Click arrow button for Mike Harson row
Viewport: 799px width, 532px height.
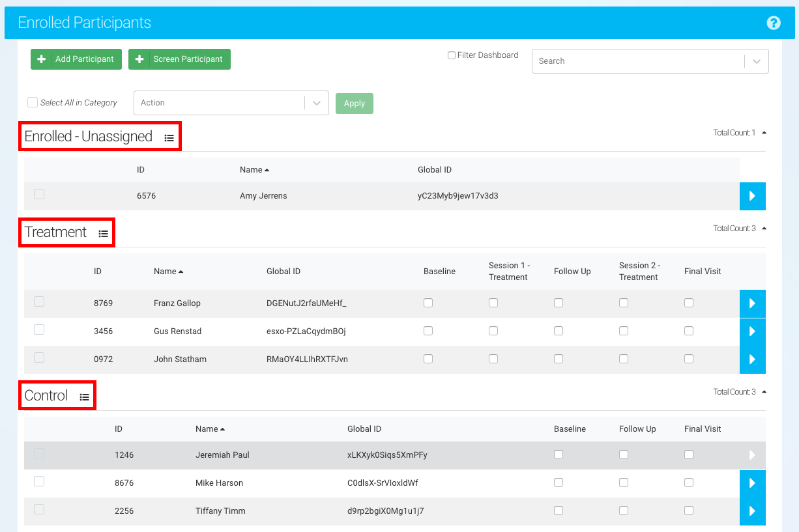click(752, 483)
